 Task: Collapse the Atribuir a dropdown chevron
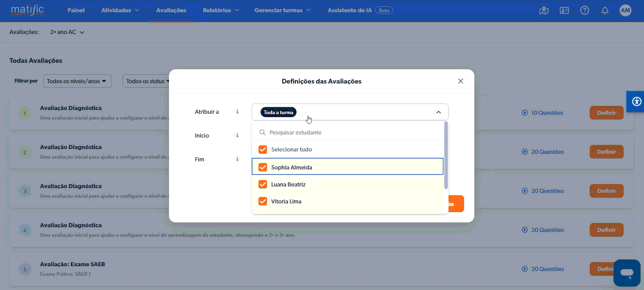(x=438, y=112)
